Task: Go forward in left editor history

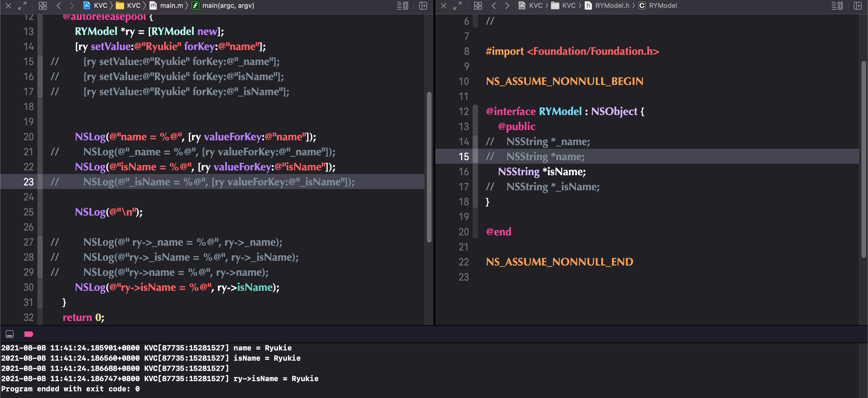Action: pos(71,6)
